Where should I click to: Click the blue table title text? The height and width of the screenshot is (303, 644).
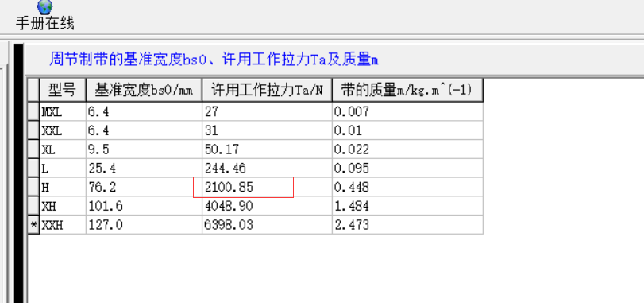214,60
